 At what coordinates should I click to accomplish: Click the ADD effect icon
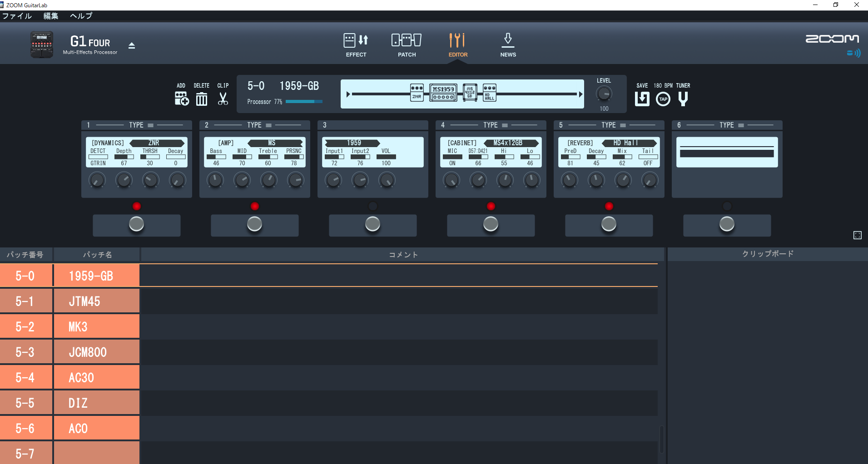point(181,99)
